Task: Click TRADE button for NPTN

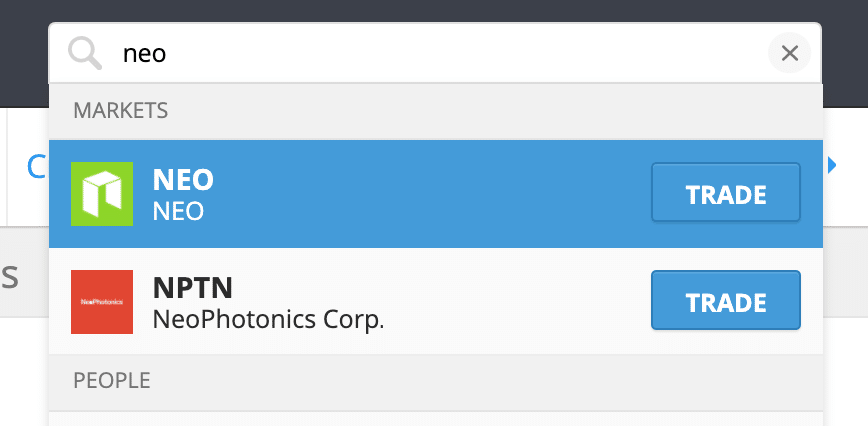Action: (x=726, y=300)
